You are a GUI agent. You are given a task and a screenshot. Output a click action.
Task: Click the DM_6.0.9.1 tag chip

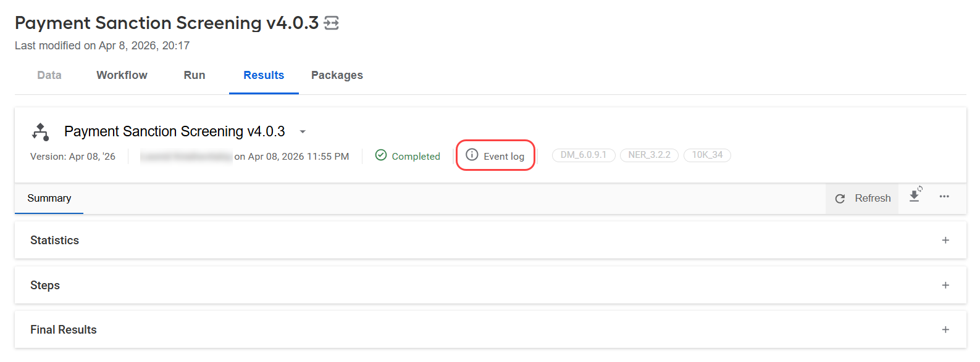(x=584, y=155)
